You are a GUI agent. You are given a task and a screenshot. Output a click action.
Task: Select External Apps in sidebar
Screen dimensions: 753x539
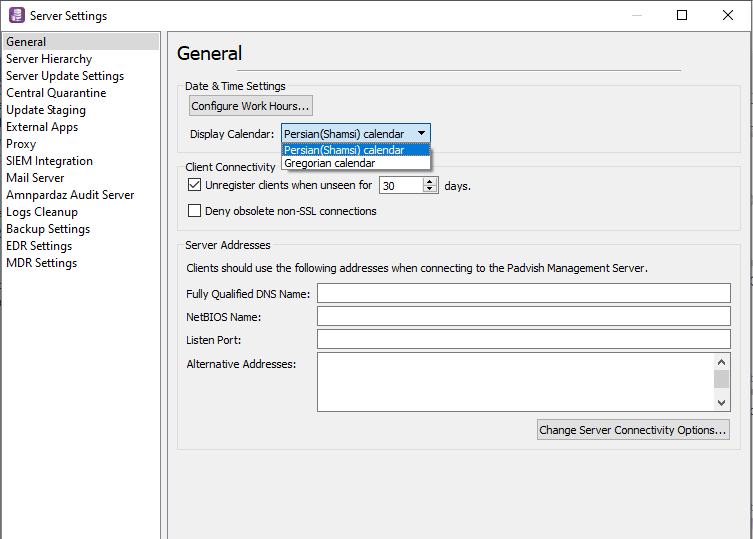42,127
